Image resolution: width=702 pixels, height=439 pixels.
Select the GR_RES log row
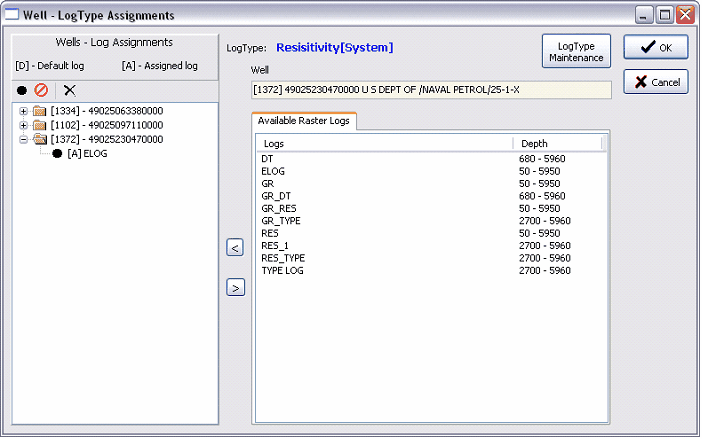(x=280, y=208)
